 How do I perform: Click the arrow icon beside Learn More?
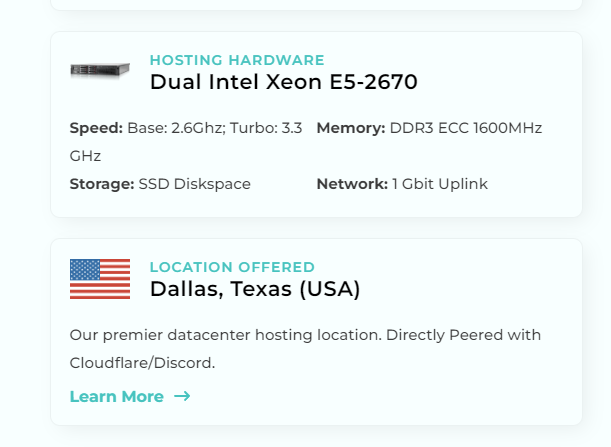[x=182, y=396]
